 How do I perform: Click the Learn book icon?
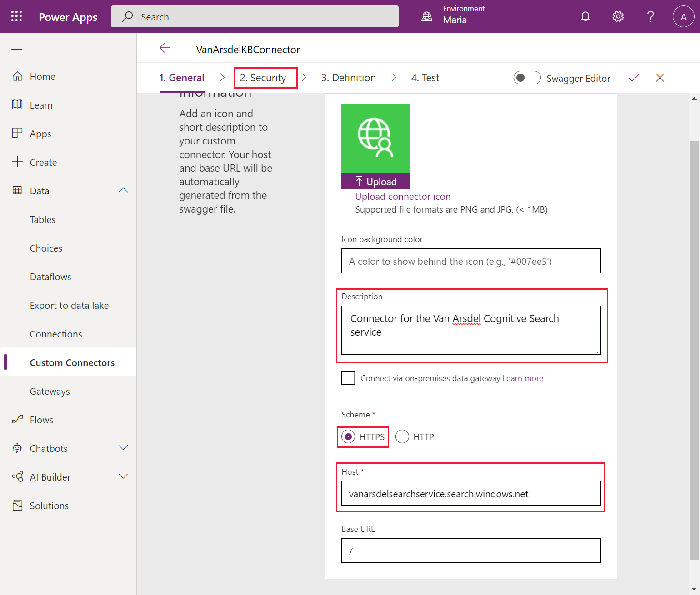(x=17, y=104)
